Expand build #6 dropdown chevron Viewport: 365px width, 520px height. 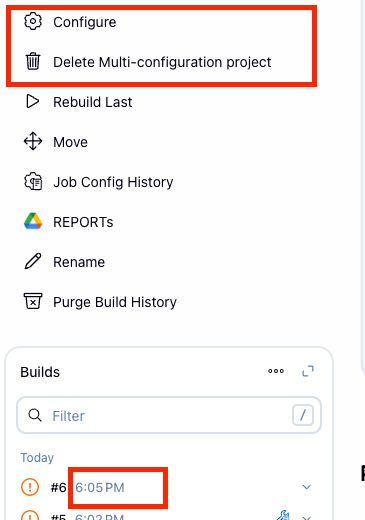click(x=306, y=487)
